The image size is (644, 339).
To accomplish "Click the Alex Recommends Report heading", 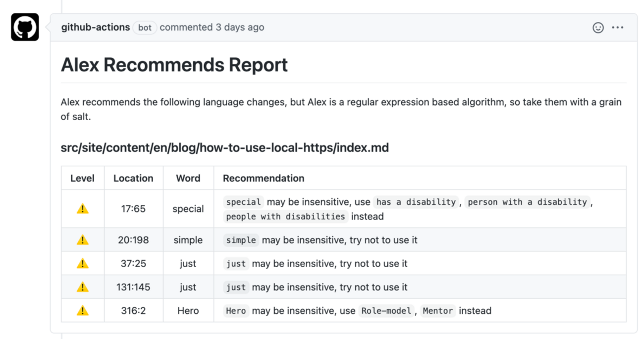I will click(174, 65).
